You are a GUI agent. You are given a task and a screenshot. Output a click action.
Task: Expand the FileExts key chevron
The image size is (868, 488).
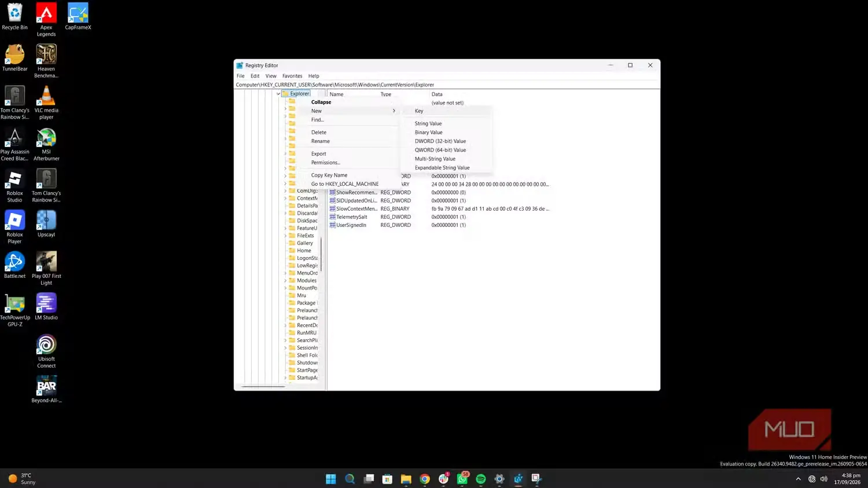[285, 236]
